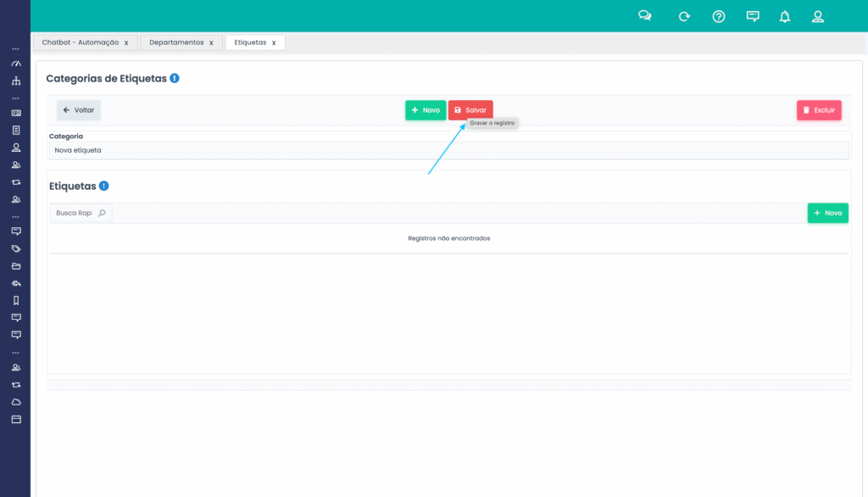Viewport: 868px width, 497px height.
Task: Click the notifications bell icon
Action: tap(785, 16)
